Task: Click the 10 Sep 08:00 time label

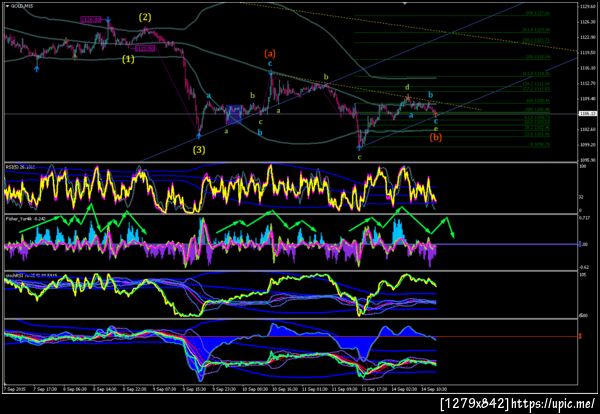Action: click(x=253, y=389)
